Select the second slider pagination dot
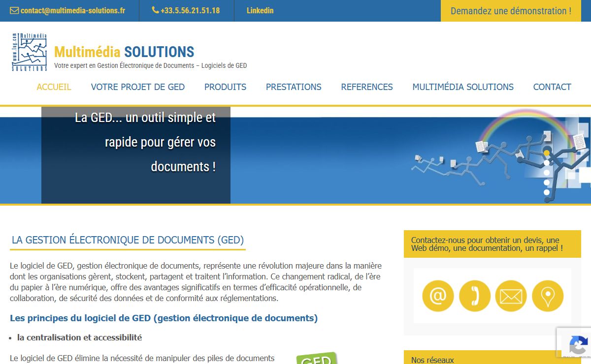The width and height of the screenshot is (591, 364). (x=546, y=163)
